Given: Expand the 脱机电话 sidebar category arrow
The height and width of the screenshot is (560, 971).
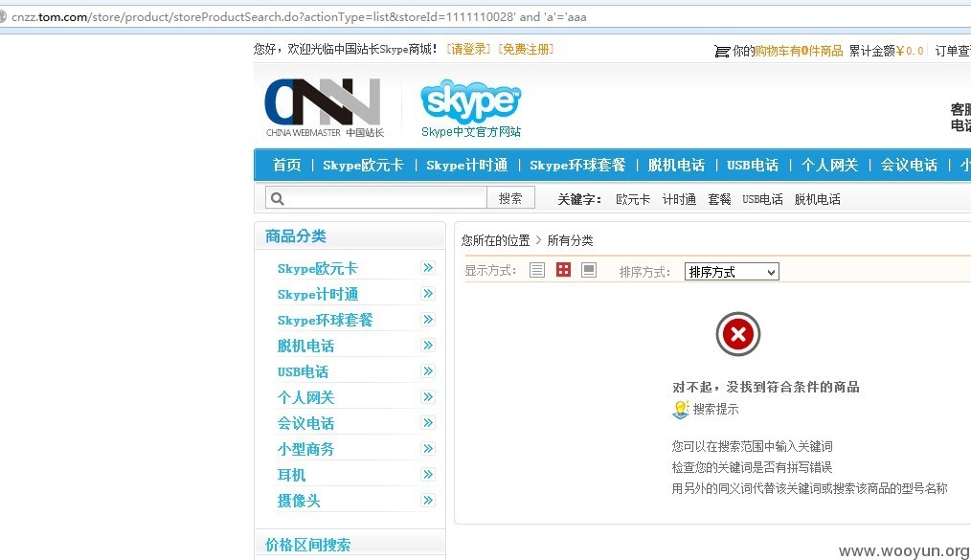Looking at the screenshot, I should pos(428,346).
